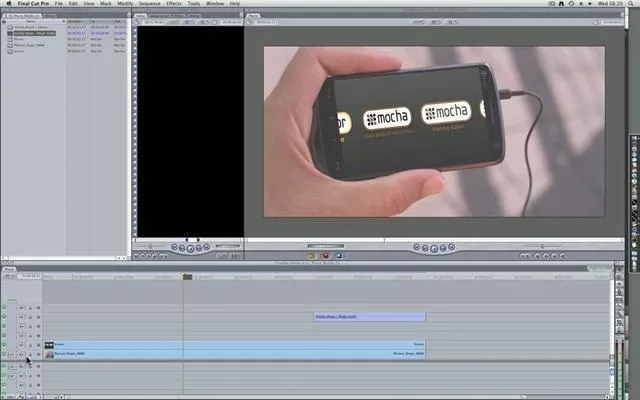This screenshot has width=640, height=400.
Task: Toggle auto select on track V6
Action: [38, 308]
